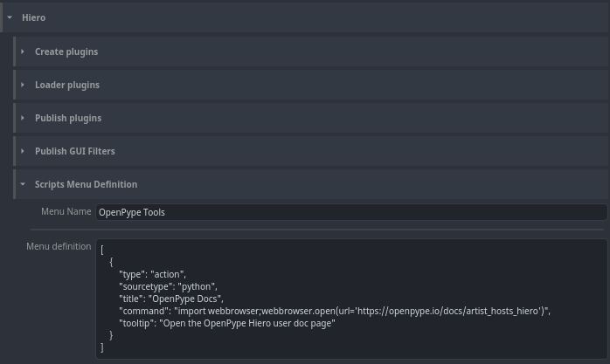610x364 pixels.
Task: Click the Create plugins label
Action: click(x=66, y=52)
